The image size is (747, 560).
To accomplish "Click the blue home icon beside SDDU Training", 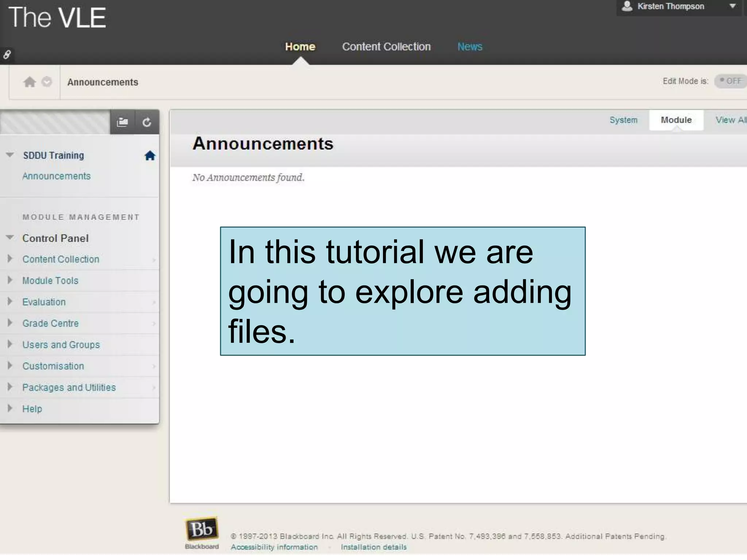I will click(150, 156).
